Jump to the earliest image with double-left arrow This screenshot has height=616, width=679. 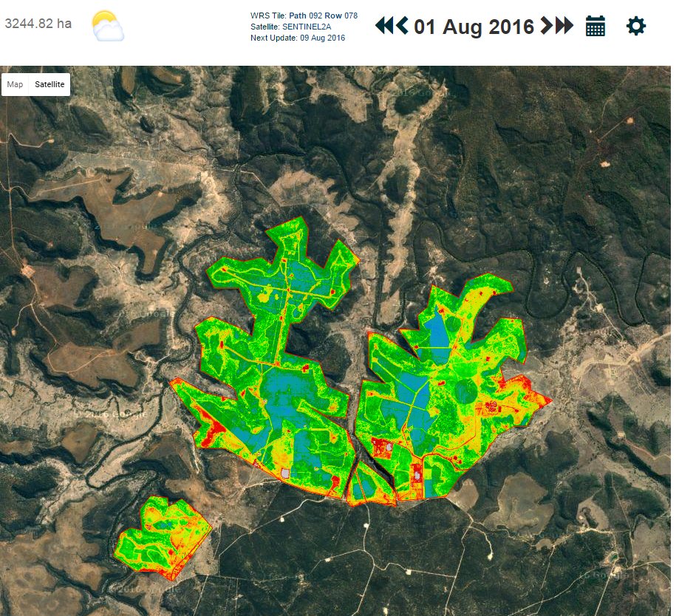384,26
